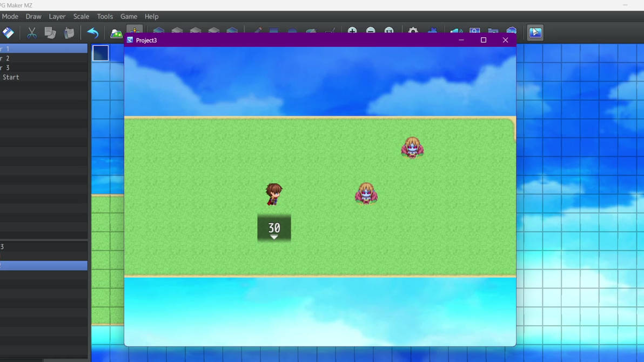The width and height of the screenshot is (644, 362).
Task: Select the dark water tile in the palette
Action: pyautogui.click(x=100, y=53)
